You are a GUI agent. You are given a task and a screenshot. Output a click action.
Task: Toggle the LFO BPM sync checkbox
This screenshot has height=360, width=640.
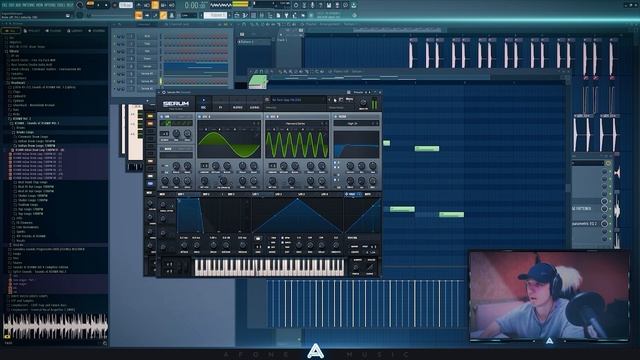pyautogui.click(x=282, y=238)
